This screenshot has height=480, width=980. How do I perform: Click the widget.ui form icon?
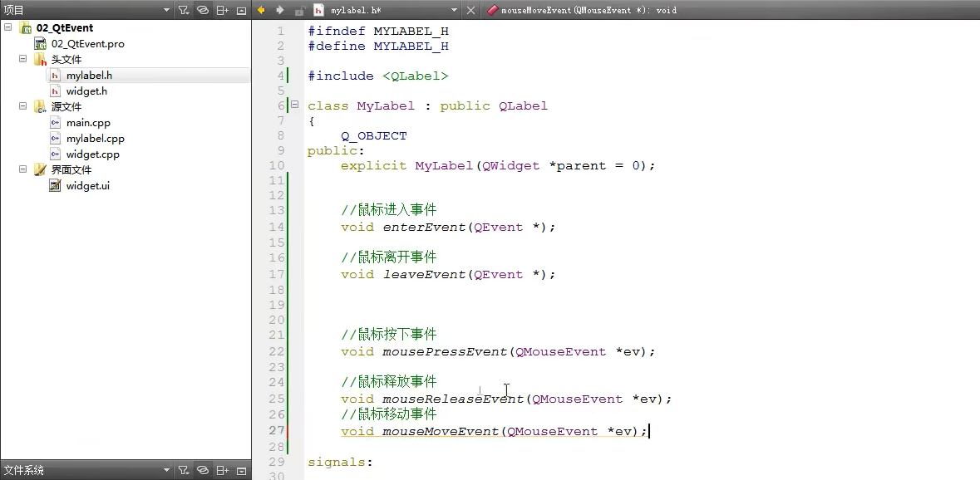(56, 185)
